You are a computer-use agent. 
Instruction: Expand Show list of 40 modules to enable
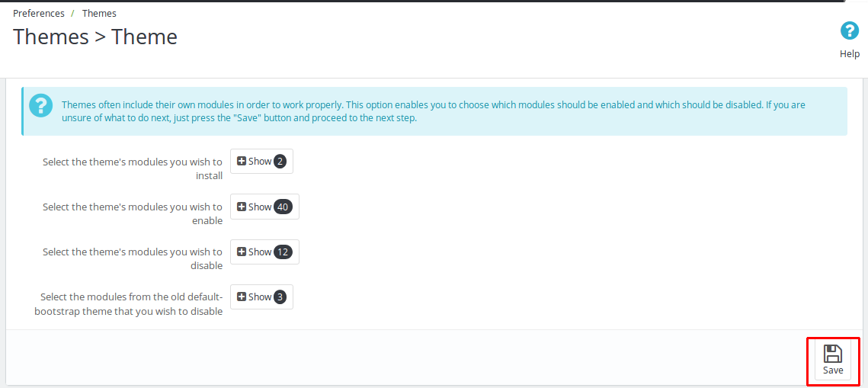[x=264, y=207]
